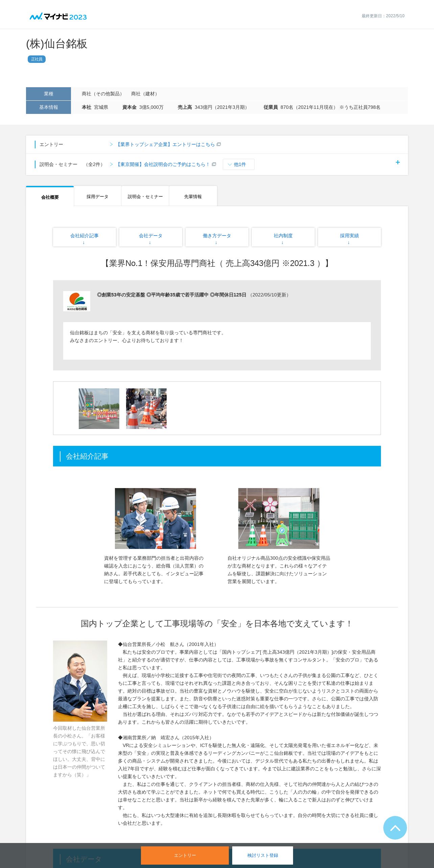The image size is (434, 868).
Task: Expand the seminar section plus icon
Action: [x=397, y=162]
